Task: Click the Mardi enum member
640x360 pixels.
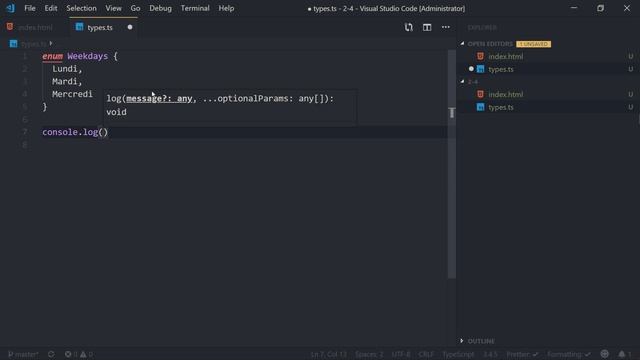Action: (65, 82)
